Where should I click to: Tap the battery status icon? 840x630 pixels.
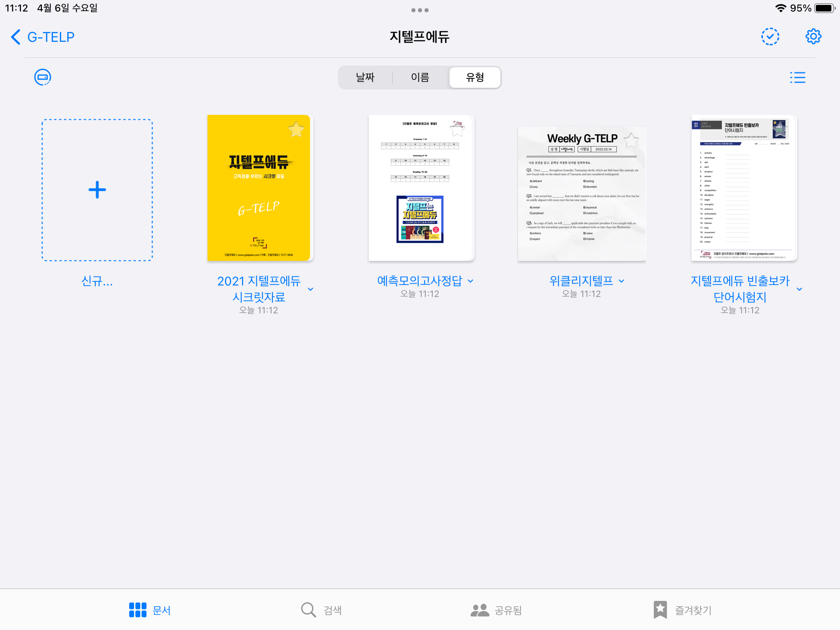825,8
